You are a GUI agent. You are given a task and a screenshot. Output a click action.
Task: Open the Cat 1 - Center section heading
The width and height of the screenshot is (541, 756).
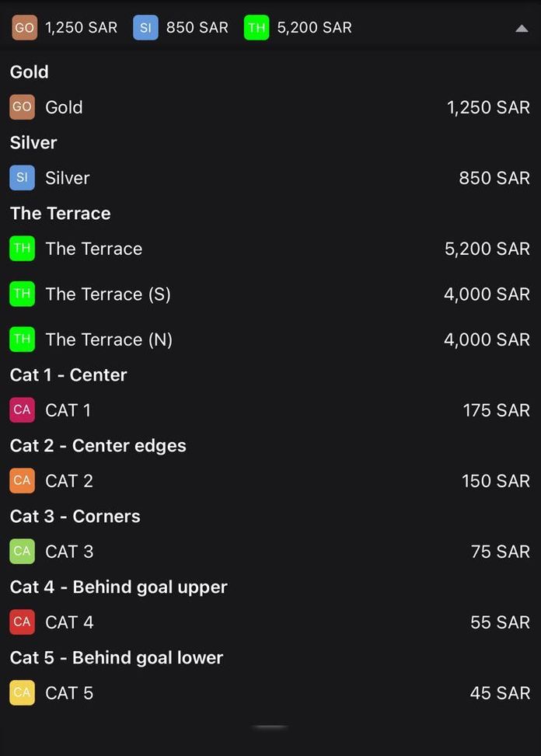(68, 375)
